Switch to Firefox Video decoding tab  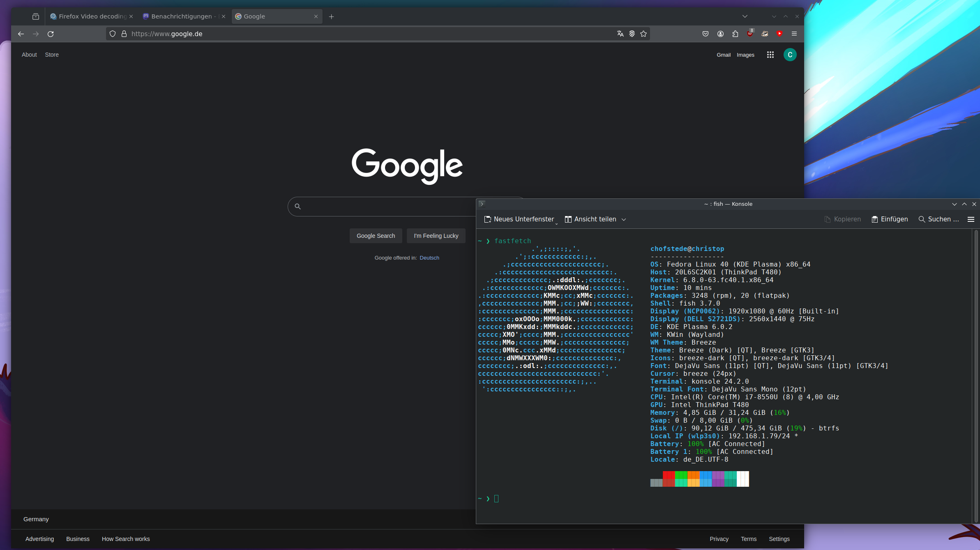pos(92,16)
